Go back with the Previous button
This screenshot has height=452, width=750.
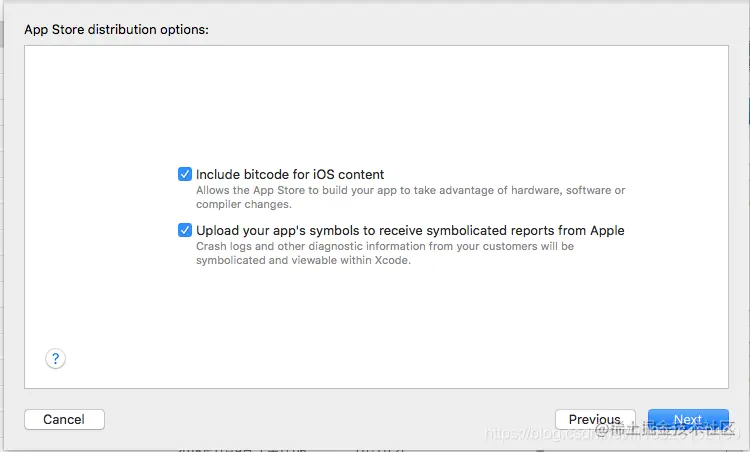(594, 419)
